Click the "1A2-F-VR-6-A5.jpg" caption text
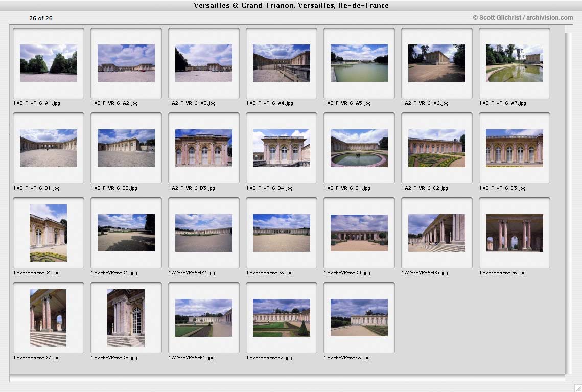Image resolution: width=582 pixels, height=392 pixels. point(347,103)
